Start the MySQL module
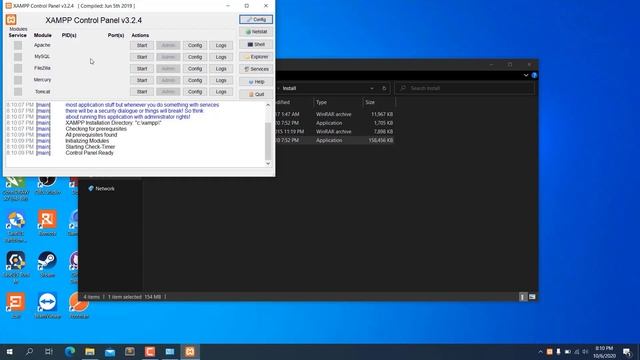This screenshot has height=360, width=640. click(x=142, y=57)
